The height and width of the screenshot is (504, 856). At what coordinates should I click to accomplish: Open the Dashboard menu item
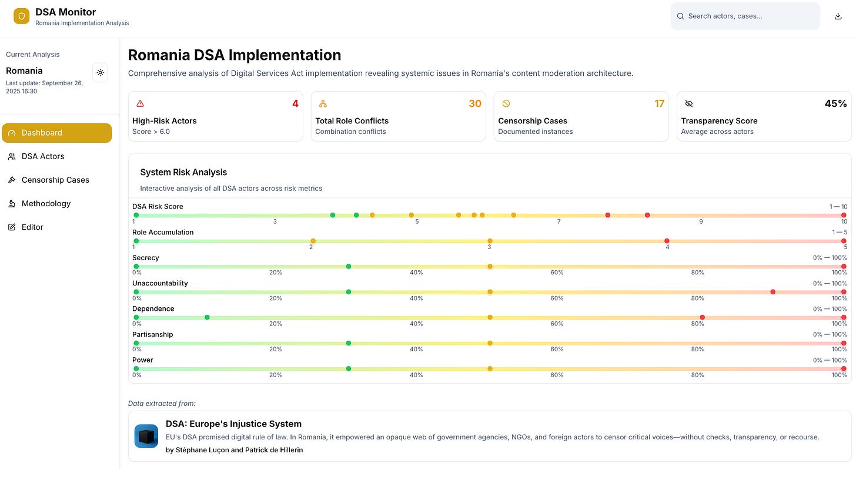point(56,133)
